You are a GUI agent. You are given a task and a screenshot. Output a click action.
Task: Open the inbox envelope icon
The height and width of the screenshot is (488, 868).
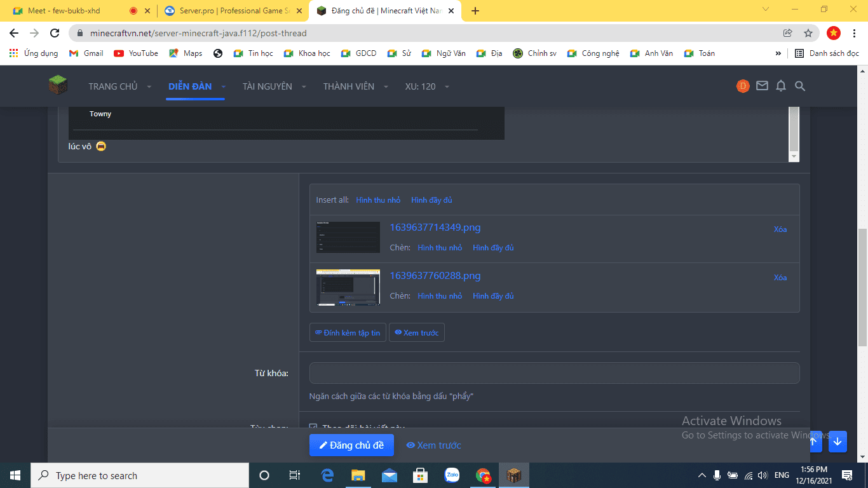click(x=762, y=86)
